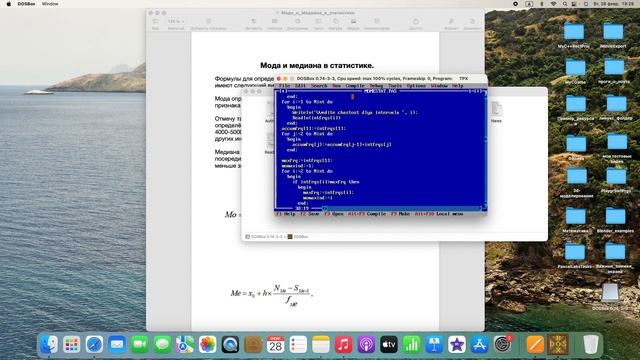
Task: Open Trash from the Dock
Action: 590,345
